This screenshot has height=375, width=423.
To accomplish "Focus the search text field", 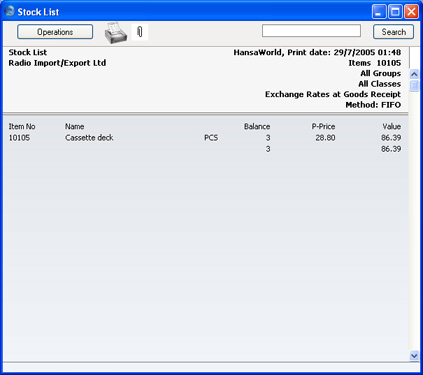I will 311,31.
